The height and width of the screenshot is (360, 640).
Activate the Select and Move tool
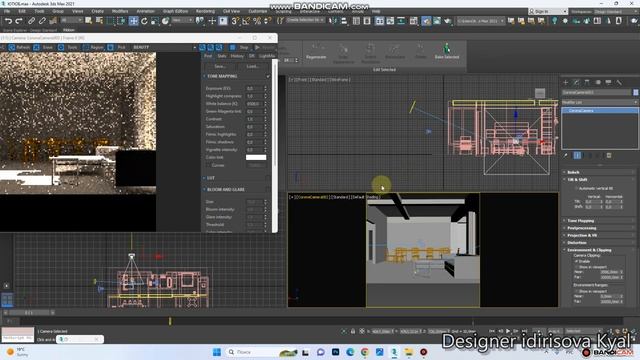tap(133, 21)
